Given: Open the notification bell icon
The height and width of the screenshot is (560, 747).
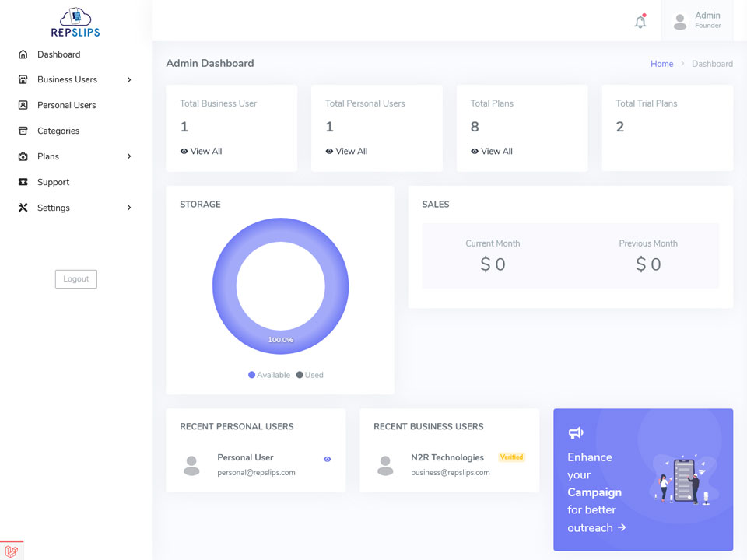Looking at the screenshot, I should click(x=640, y=22).
